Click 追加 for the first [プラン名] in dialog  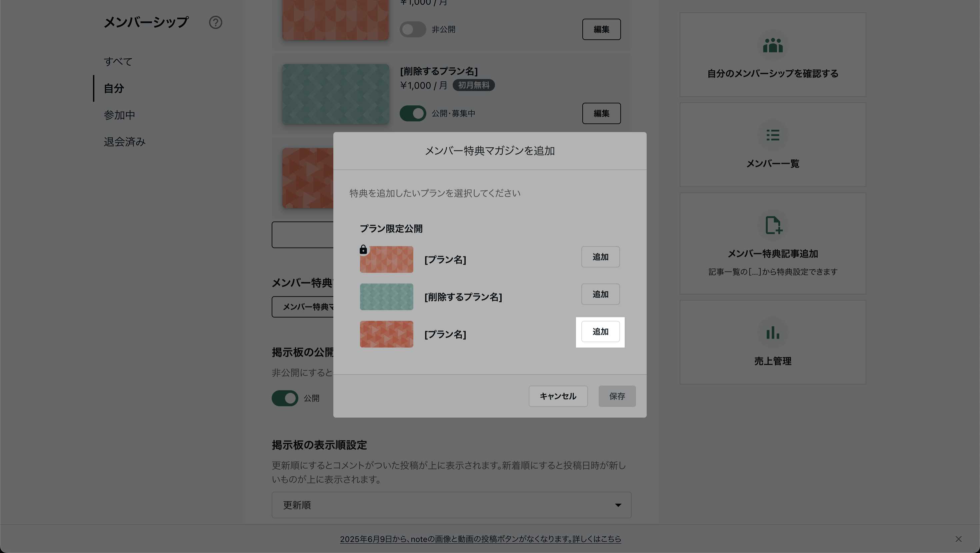pos(600,257)
